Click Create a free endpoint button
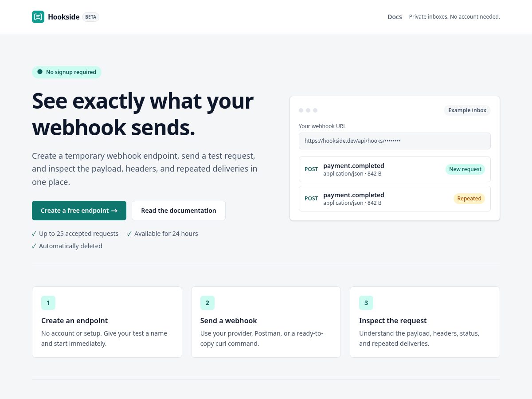 79,211
